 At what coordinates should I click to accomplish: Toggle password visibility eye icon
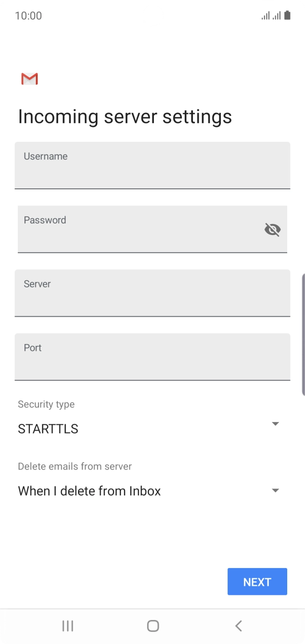pos(272,230)
